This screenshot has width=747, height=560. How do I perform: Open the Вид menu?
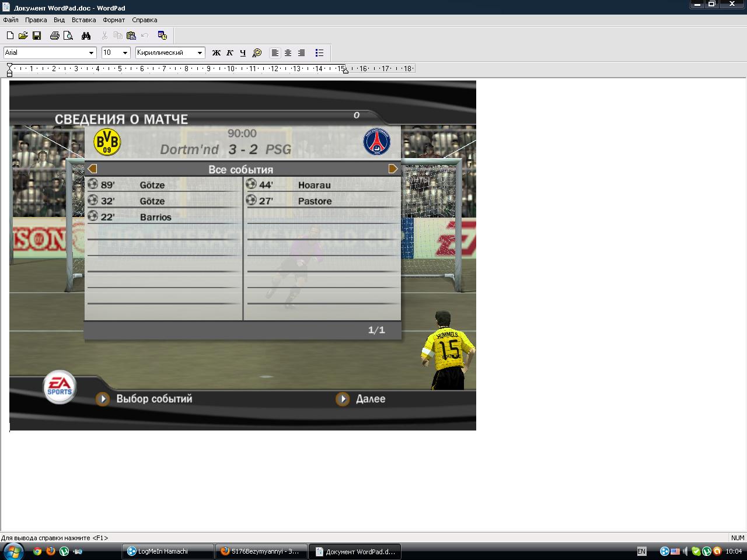pyautogui.click(x=59, y=20)
